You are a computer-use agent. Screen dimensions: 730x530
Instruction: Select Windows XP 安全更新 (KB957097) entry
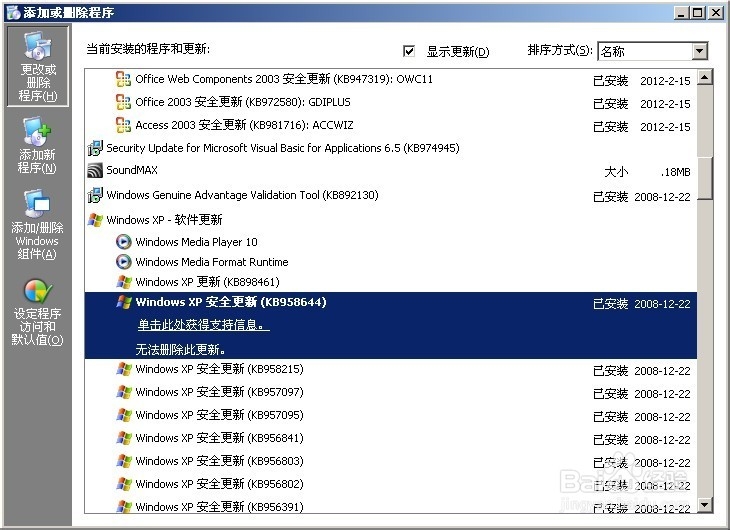[219, 392]
